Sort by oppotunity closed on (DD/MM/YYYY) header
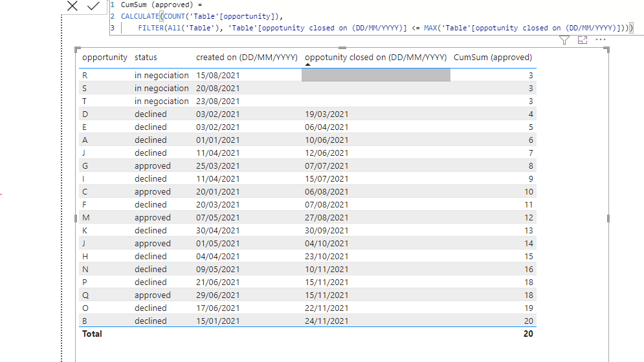The width and height of the screenshot is (644, 362). [376, 57]
